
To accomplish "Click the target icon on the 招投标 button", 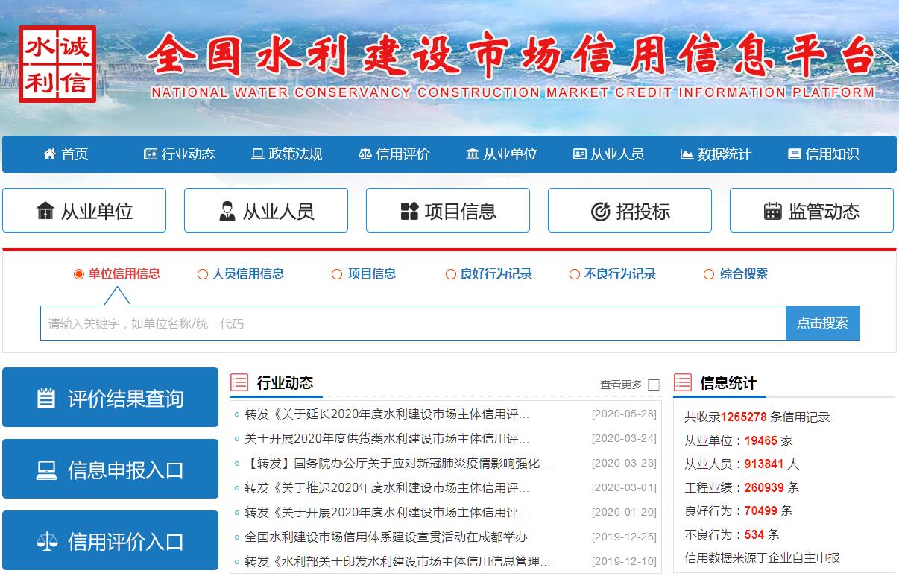I will pos(600,212).
